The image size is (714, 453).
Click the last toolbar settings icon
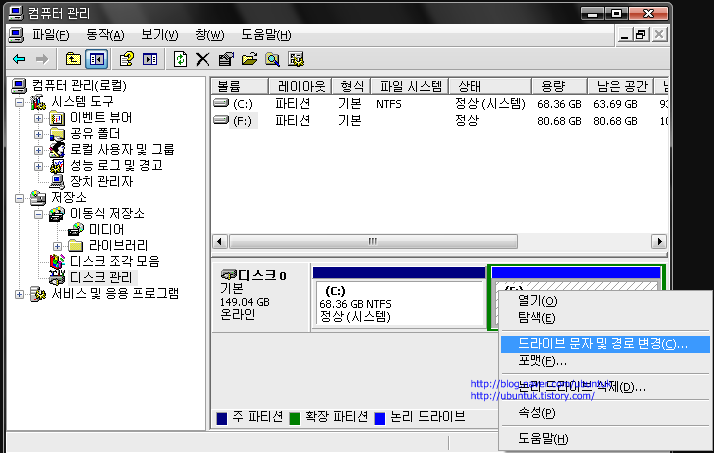click(x=296, y=59)
